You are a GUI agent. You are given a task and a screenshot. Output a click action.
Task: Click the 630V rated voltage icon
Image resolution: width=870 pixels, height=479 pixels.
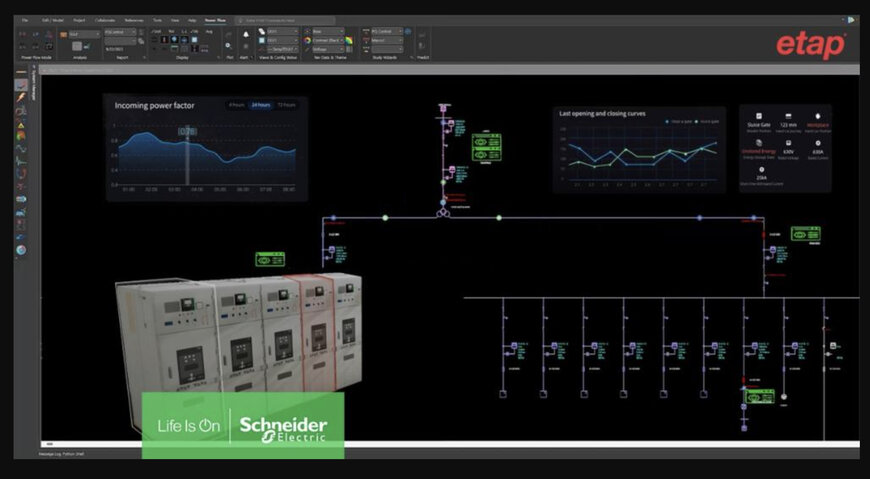click(788, 143)
